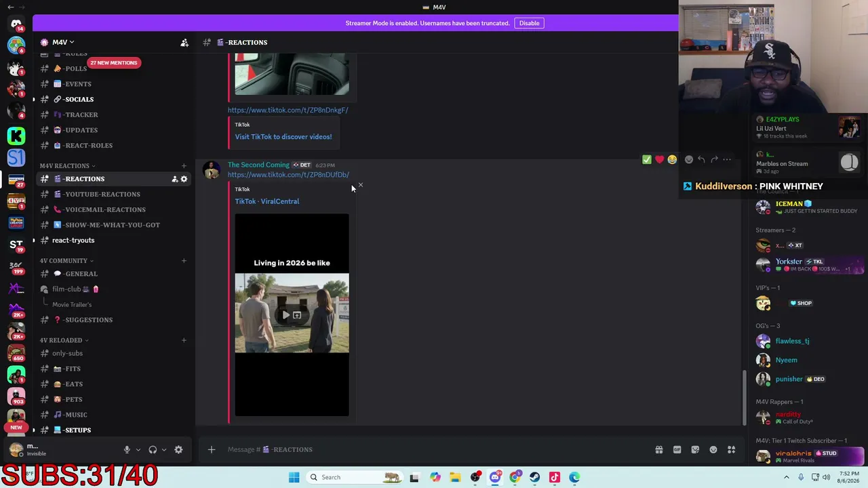Open apps launcher in message bar

pyautogui.click(x=732, y=449)
